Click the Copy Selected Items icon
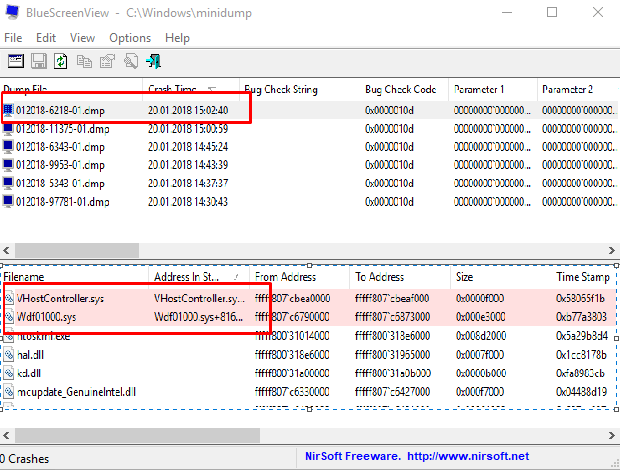Viewport: 620px width, 471px height. (x=85, y=62)
